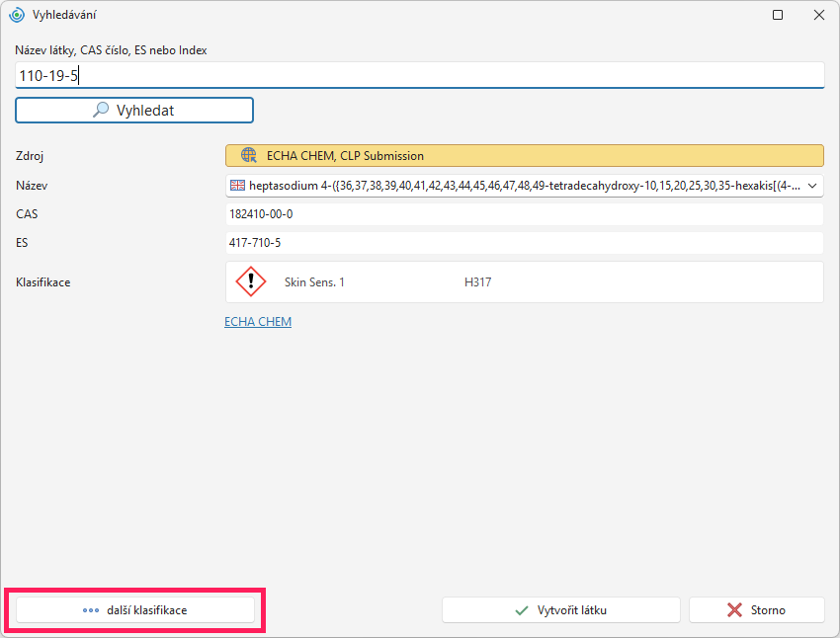This screenshot has height=638, width=840.
Task: Open the heptasodium substance name combo box
Action: [525, 186]
